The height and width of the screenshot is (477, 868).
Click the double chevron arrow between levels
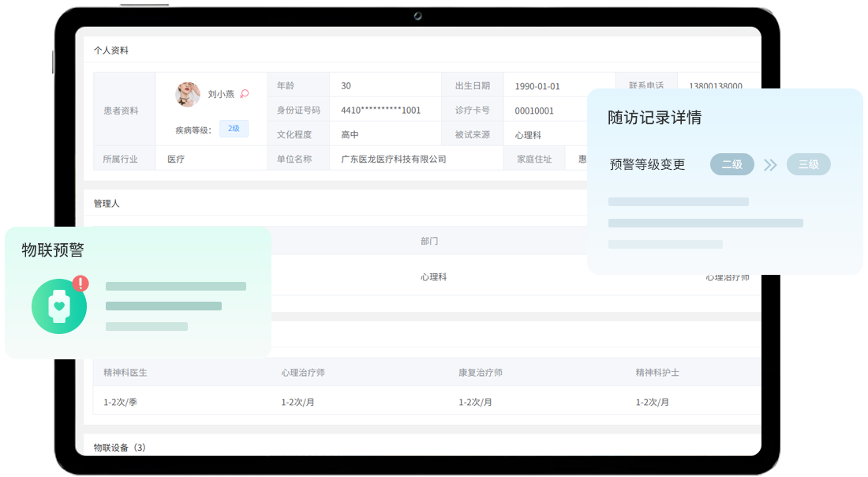click(x=770, y=164)
